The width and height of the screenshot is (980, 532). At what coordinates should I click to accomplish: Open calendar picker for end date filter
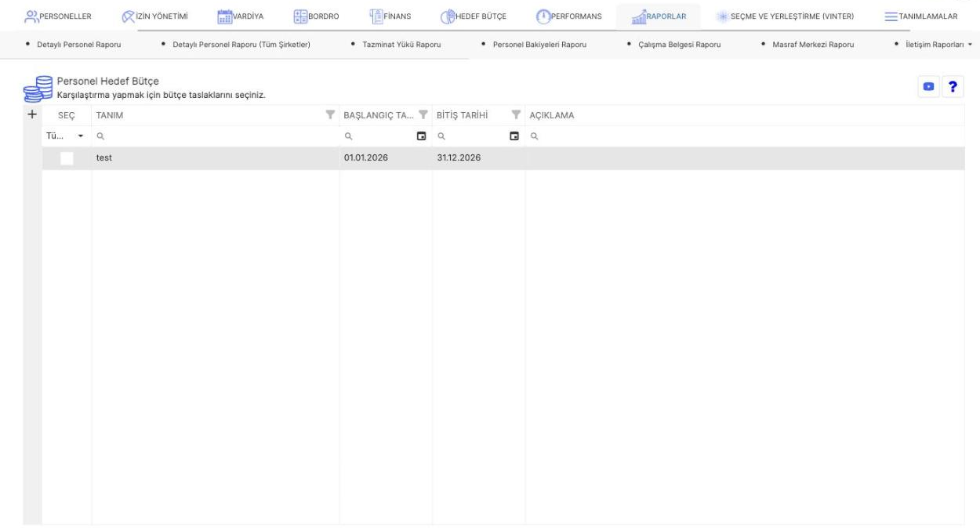[514, 136]
